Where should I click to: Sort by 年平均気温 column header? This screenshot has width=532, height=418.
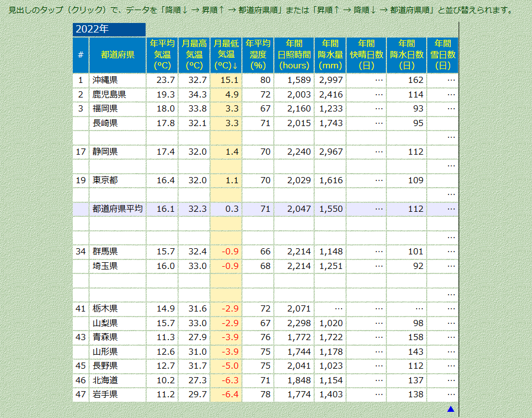[x=162, y=54]
